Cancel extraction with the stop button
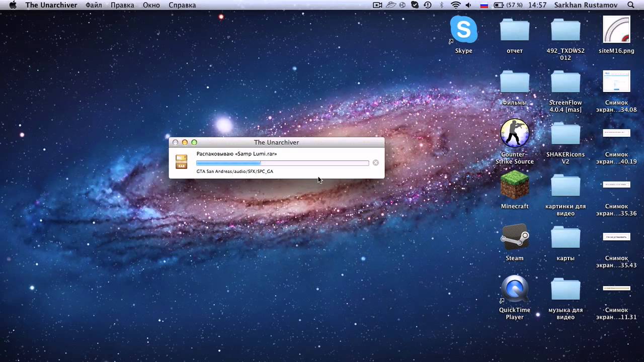This screenshot has height=362, width=644. [x=375, y=163]
